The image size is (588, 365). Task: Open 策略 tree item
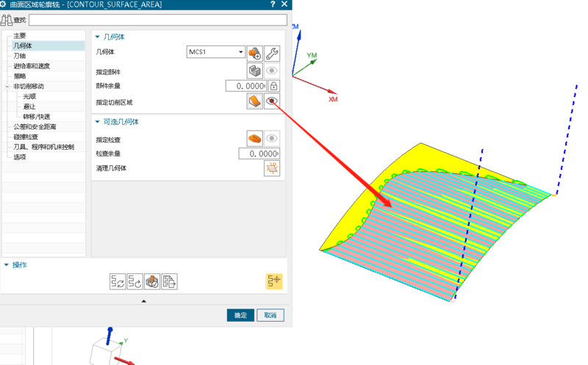(20, 76)
